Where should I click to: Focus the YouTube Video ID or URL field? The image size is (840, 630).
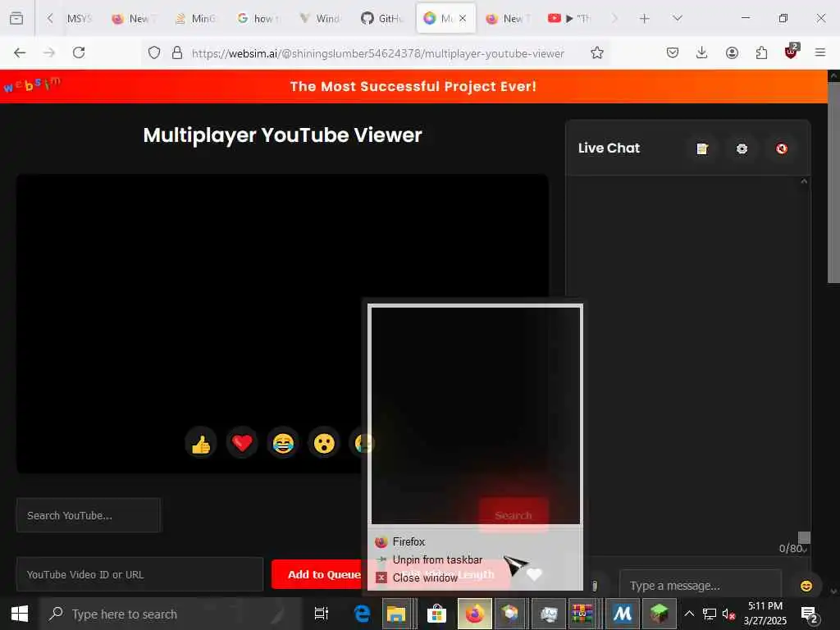pos(139,574)
